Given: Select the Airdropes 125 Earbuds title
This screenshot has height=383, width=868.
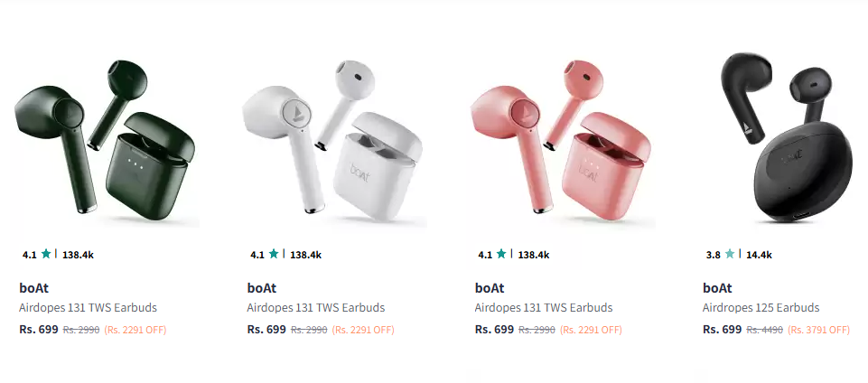Looking at the screenshot, I should click(x=761, y=308).
